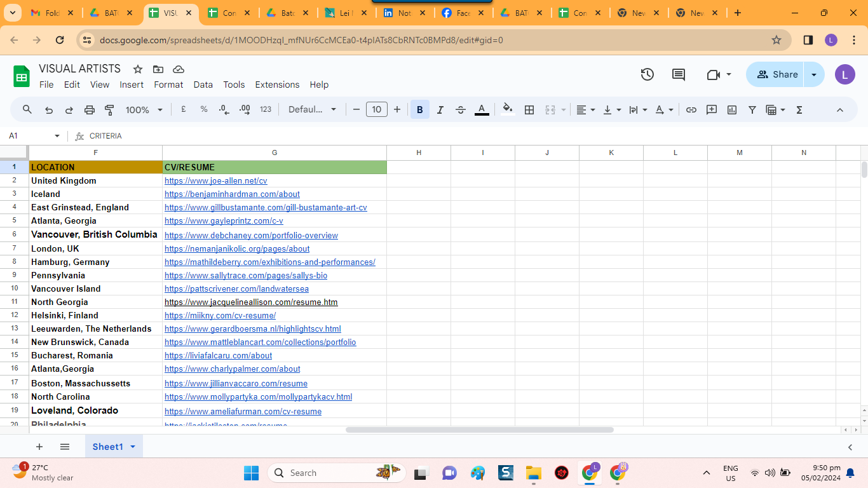View cloud document status
Image resolution: width=868 pixels, height=488 pixels.
(179, 69)
